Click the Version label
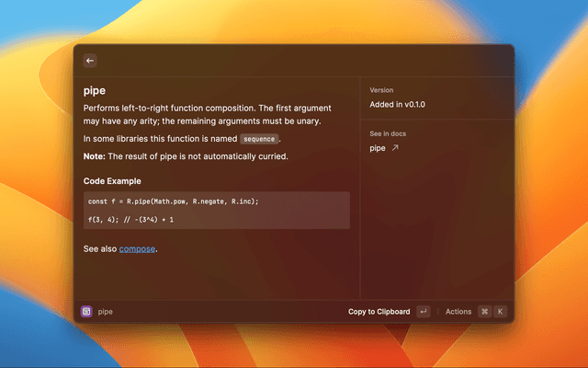Image resolution: width=588 pixels, height=368 pixels. click(x=381, y=90)
